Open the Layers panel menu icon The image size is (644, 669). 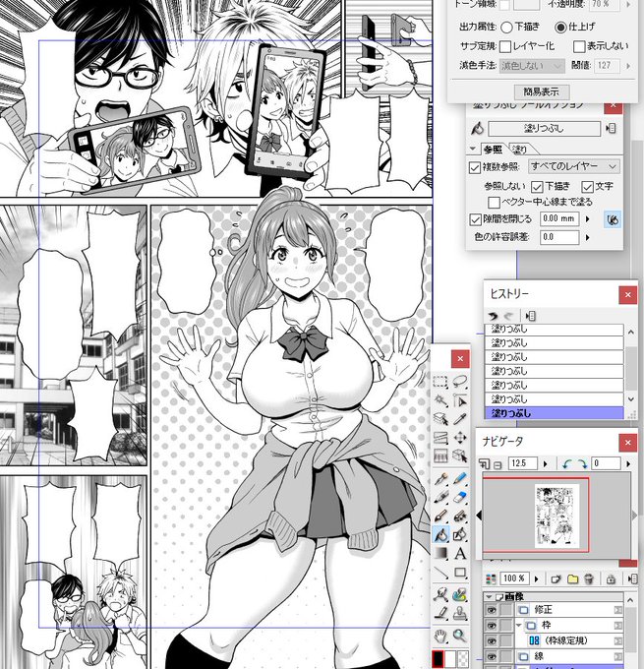[632, 578]
